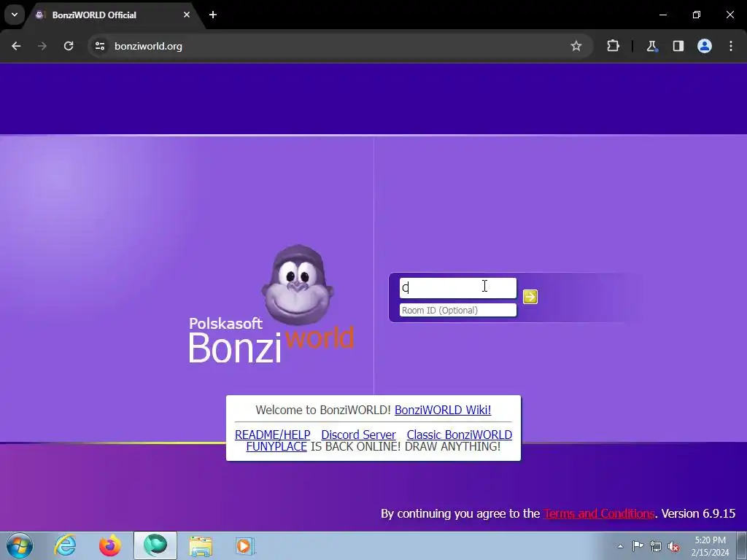Open the FUNYPLACE link
747x560 pixels.
point(276,447)
